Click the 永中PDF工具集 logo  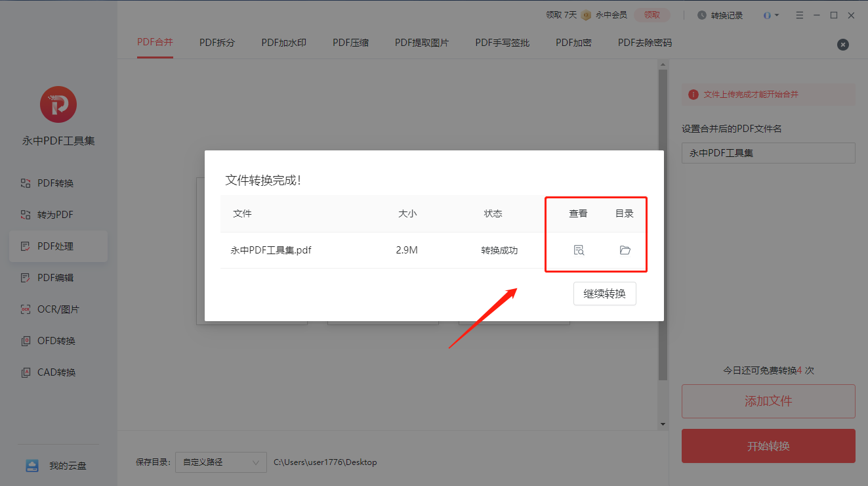tap(58, 104)
